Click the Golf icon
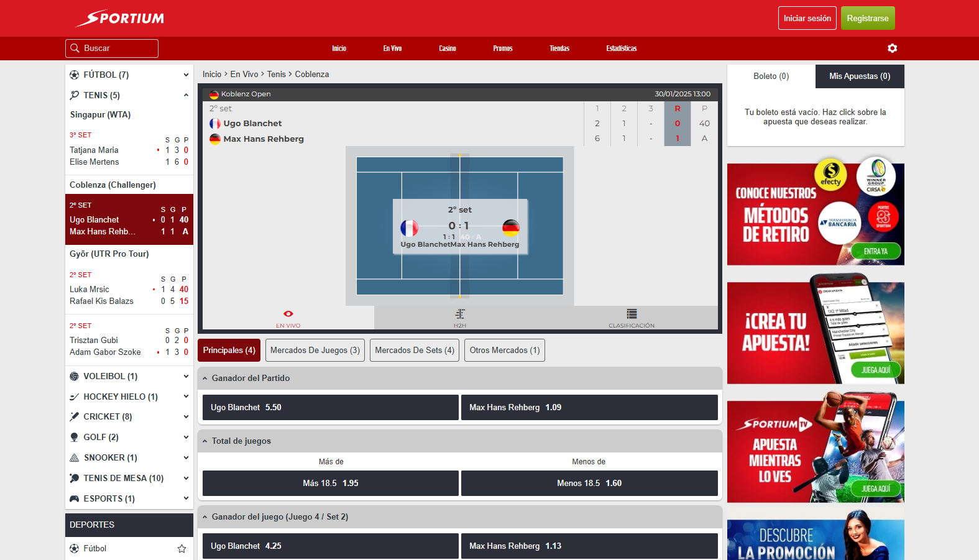This screenshot has width=979, height=560. coord(75,437)
